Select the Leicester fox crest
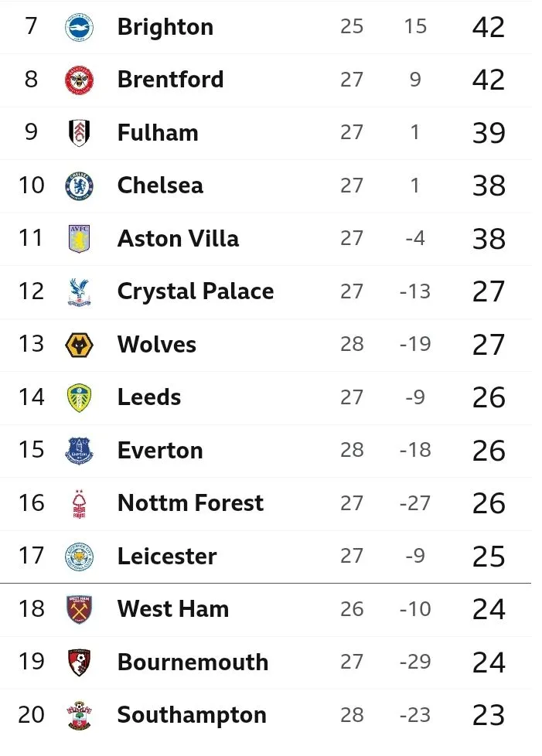 point(79,557)
